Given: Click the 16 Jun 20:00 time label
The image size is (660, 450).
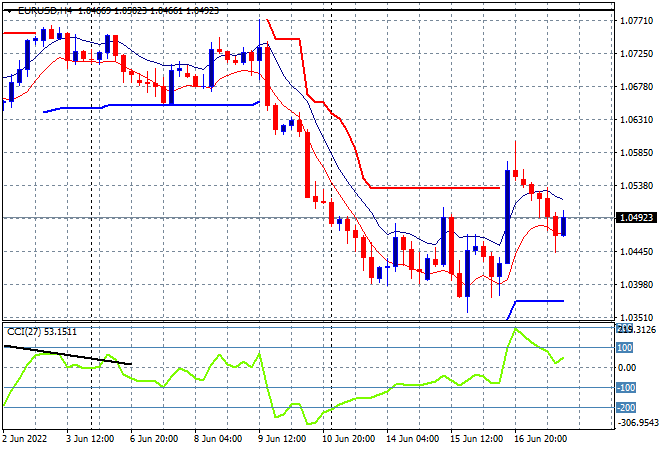Looking at the screenshot, I should (540, 439).
